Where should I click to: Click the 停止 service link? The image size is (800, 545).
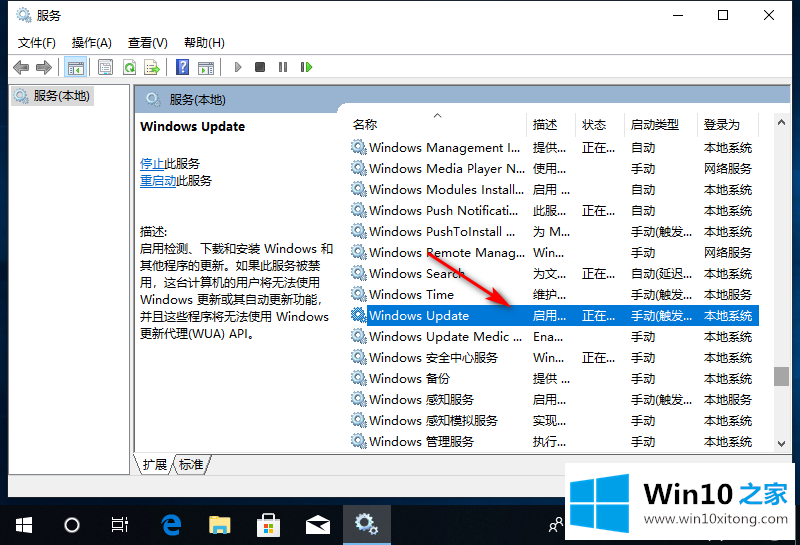click(152, 163)
